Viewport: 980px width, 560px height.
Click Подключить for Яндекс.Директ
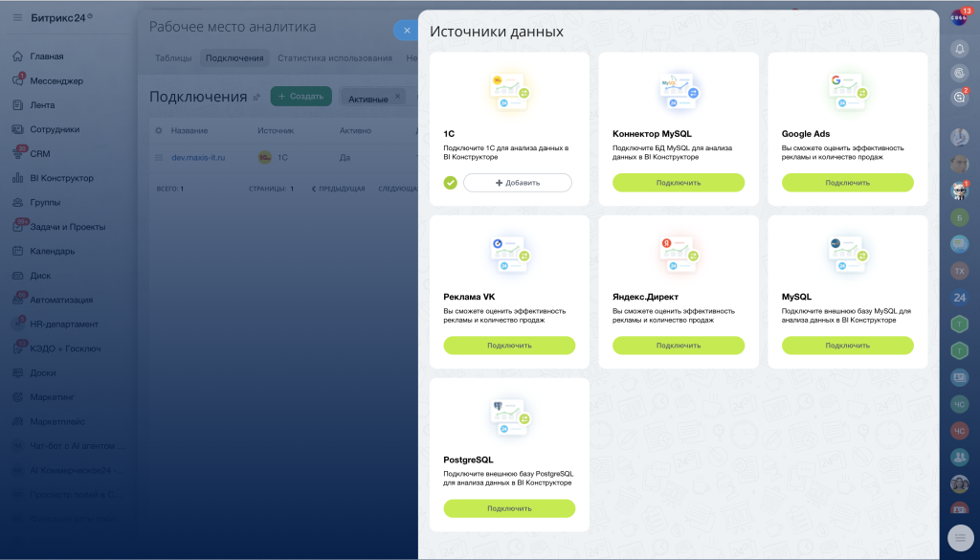pos(679,346)
